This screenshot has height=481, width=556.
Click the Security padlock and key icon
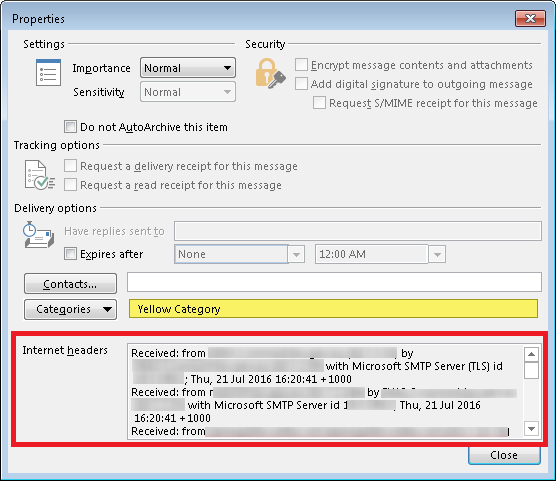(x=270, y=73)
